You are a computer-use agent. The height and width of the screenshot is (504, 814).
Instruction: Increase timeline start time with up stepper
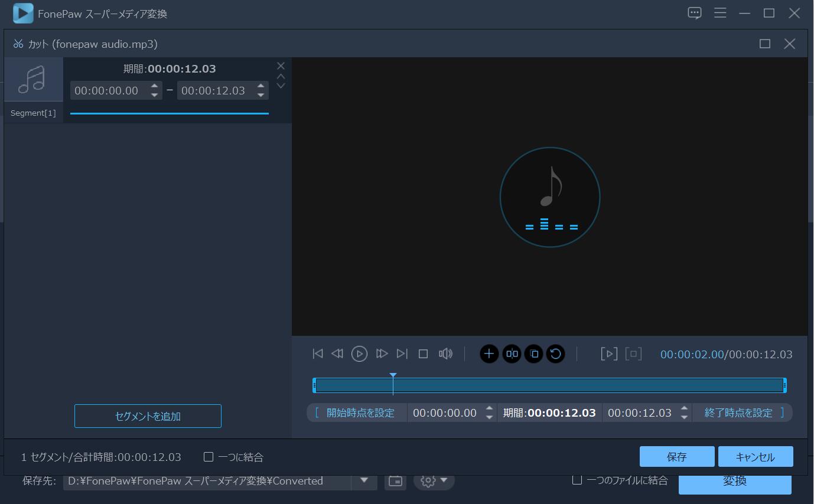pyautogui.click(x=490, y=408)
